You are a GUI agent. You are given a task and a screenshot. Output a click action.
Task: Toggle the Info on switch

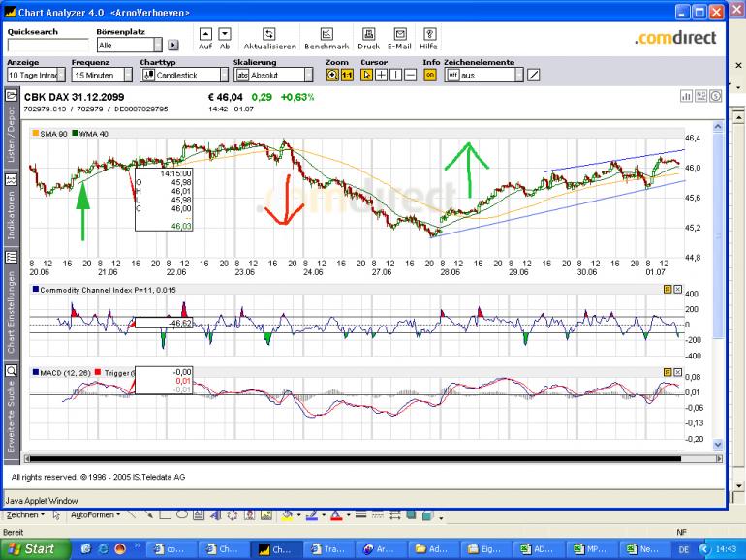429,75
